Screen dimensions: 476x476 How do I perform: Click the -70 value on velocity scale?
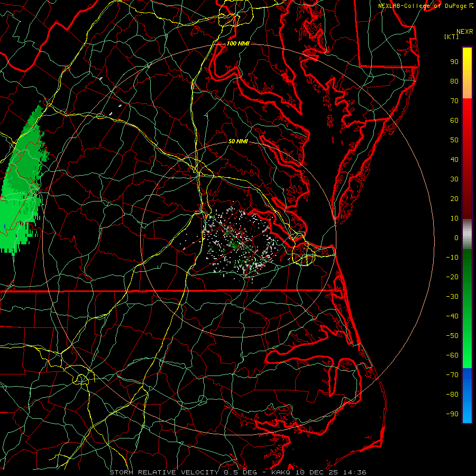[x=452, y=375]
